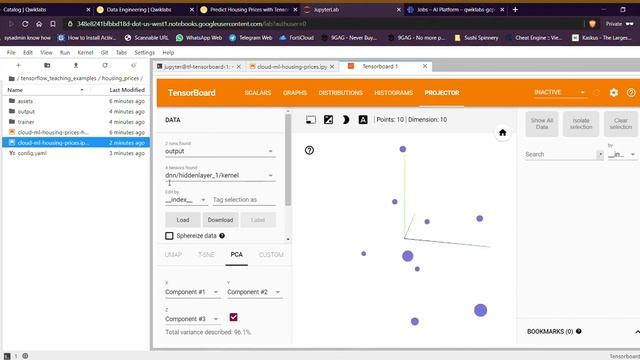640x360 pixels.
Task: Click the Show All Data button
Action: tap(542, 124)
